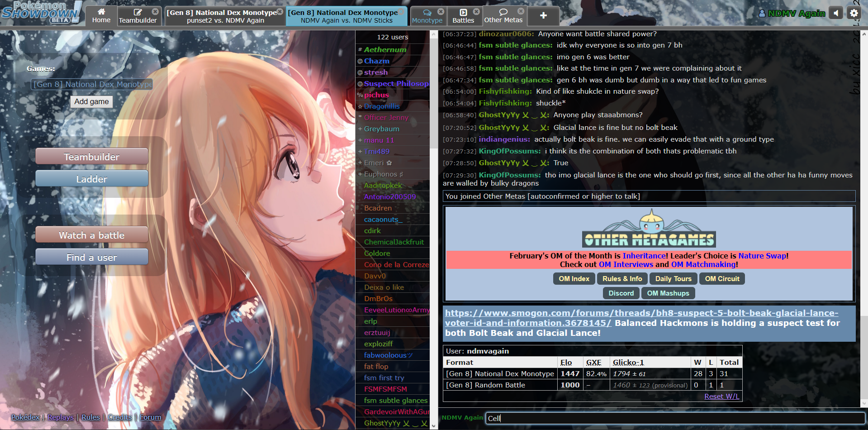The height and width of the screenshot is (430, 868).
Task: Open the game format dropdown
Action: (92, 84)
